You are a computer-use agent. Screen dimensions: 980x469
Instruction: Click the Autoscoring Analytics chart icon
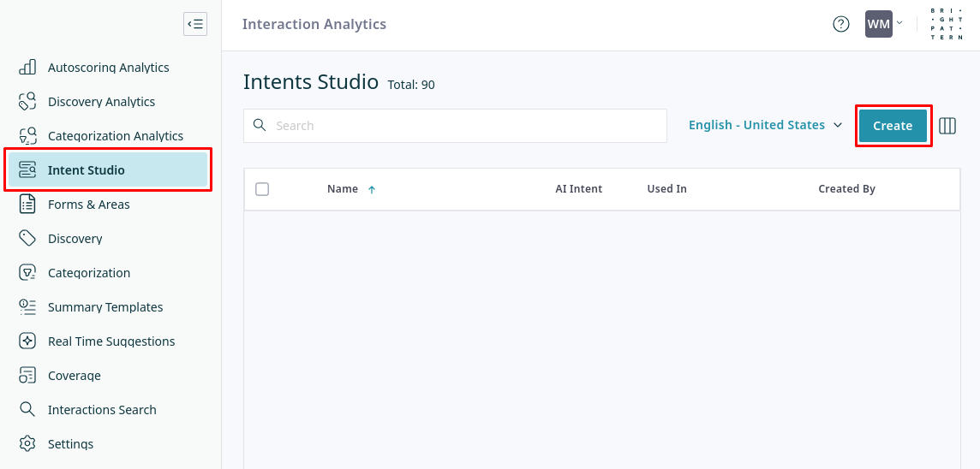pyautogui.click(x=27, y=68)
